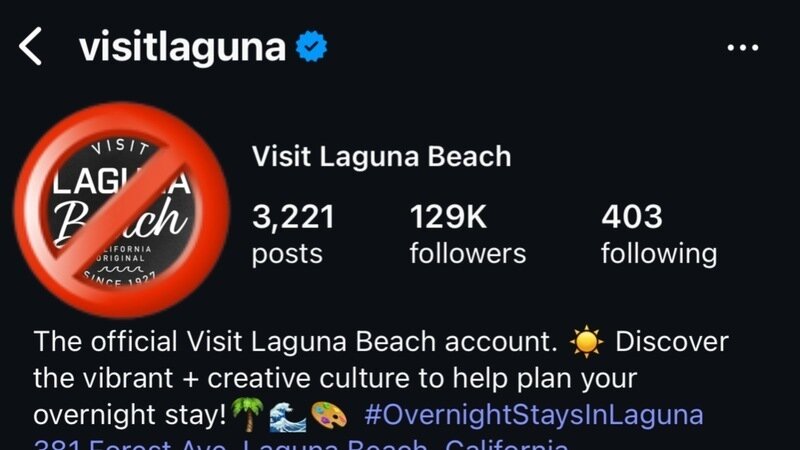Click the word 'Discover' in the bio
The image size is (800, 450).
point(672,341)
